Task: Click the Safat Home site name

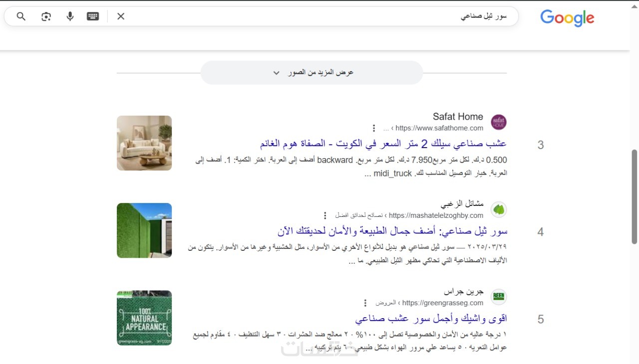Action: (458, 117)
